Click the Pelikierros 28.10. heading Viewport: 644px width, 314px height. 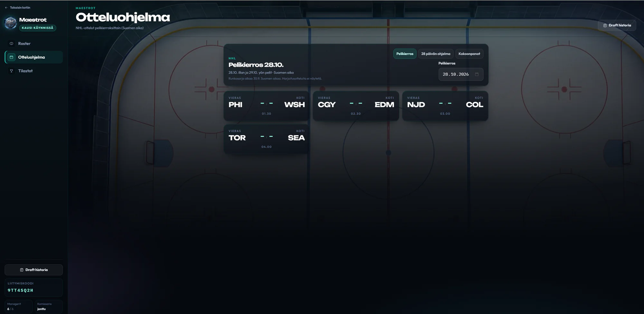(x=256, y=65)
